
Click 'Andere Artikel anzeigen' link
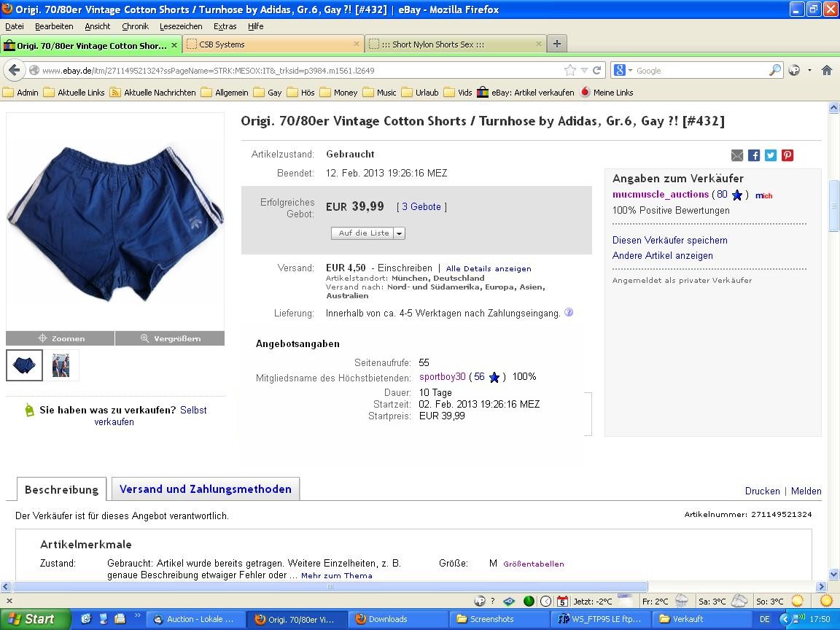663,256
